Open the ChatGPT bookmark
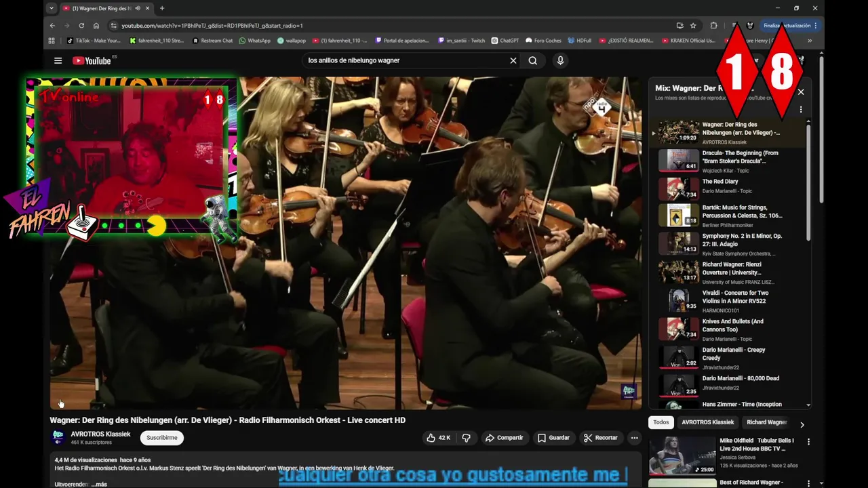This screenshot has height=488, width=868. click(505, 41)
